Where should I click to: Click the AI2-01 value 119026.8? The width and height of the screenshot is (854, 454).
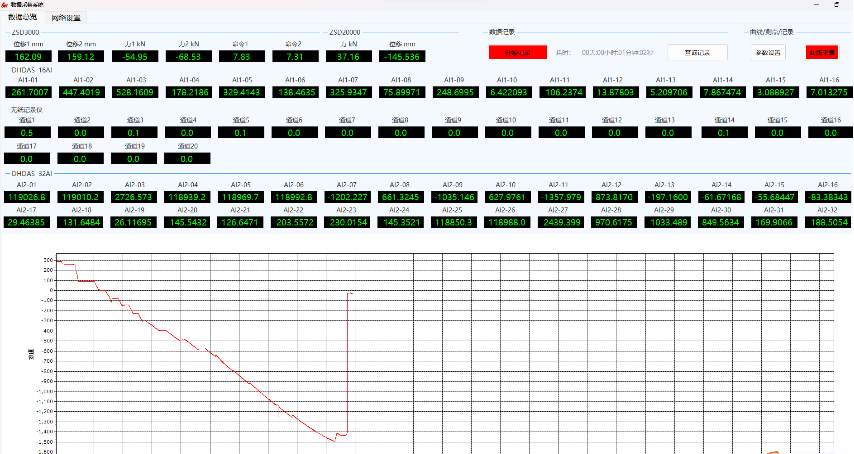click(x=27, y=197)
